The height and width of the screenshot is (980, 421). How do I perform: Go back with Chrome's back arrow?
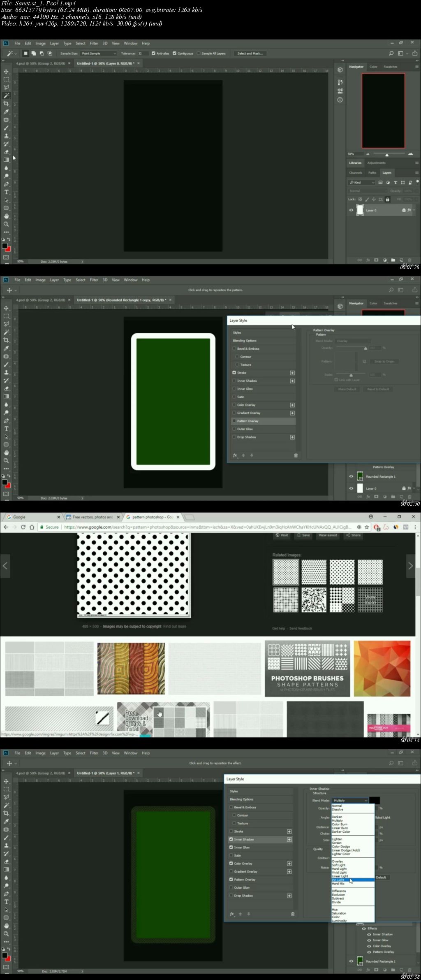point(6,527)
